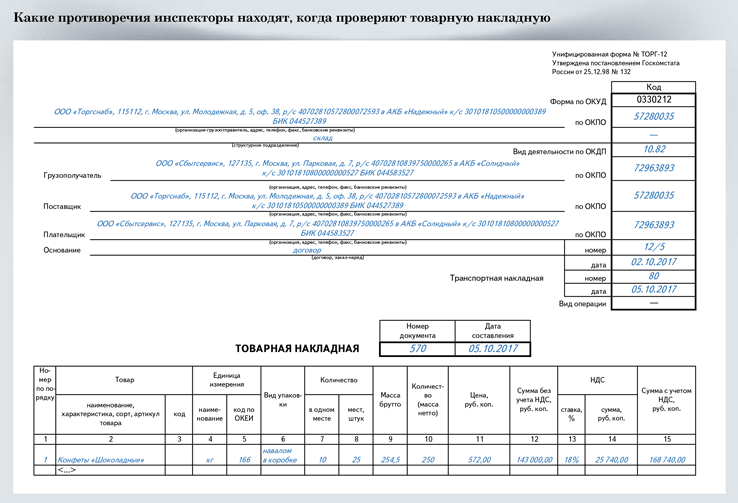Click OKPO code 72963893 in Плательщик row
738x503 pixels.
click(654, 225)
